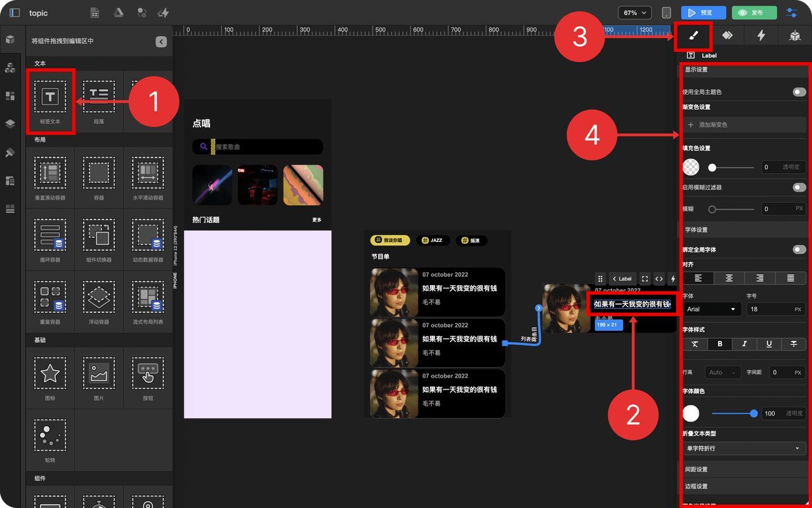Select the 标签文本 label text component

[50, 102]
